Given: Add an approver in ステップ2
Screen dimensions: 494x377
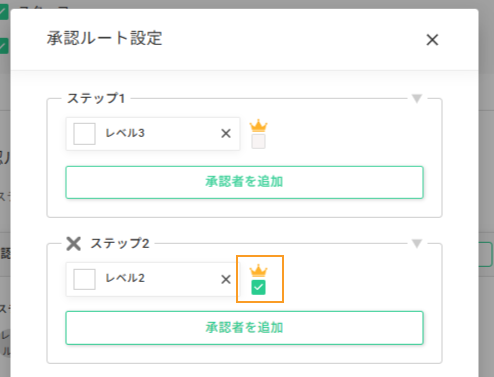Looking at the screenshot, I should (x=244, y=328).
